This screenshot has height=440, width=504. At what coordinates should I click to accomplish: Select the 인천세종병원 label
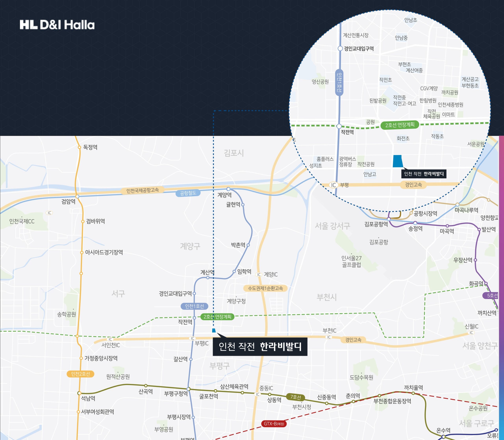click(450, 105)
